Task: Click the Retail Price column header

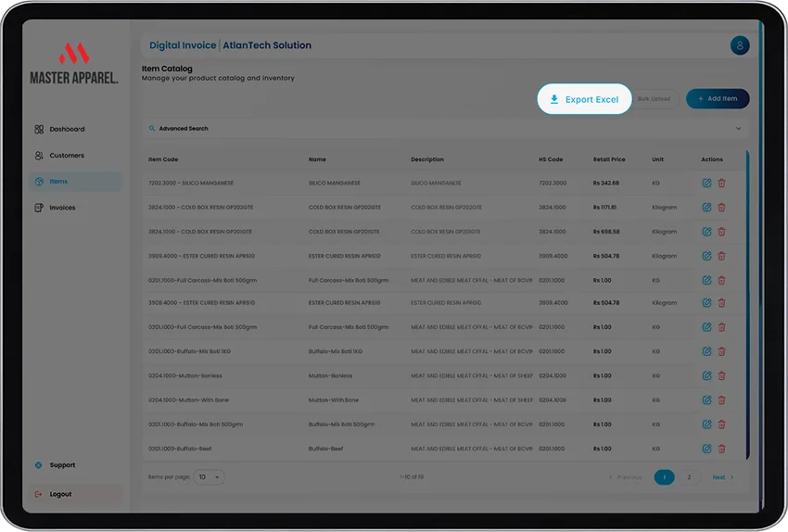Action: [609, 159]
